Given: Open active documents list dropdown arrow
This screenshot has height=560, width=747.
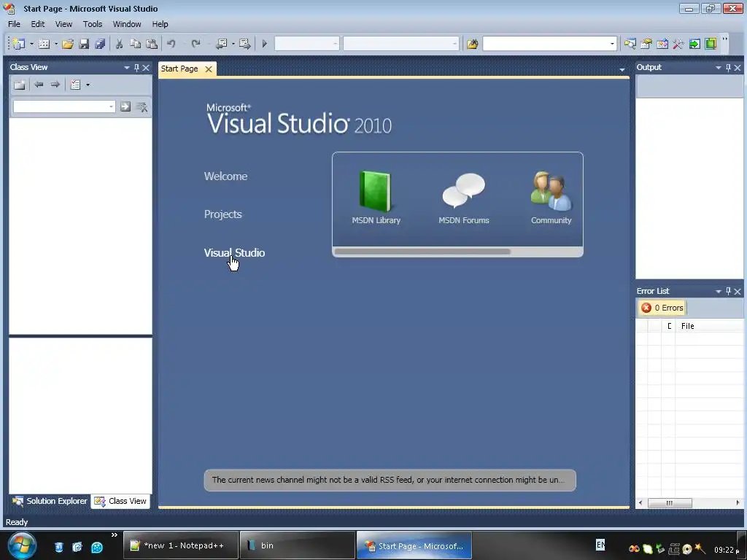Looking at the screenshot, I should click(x=622, y=70).
